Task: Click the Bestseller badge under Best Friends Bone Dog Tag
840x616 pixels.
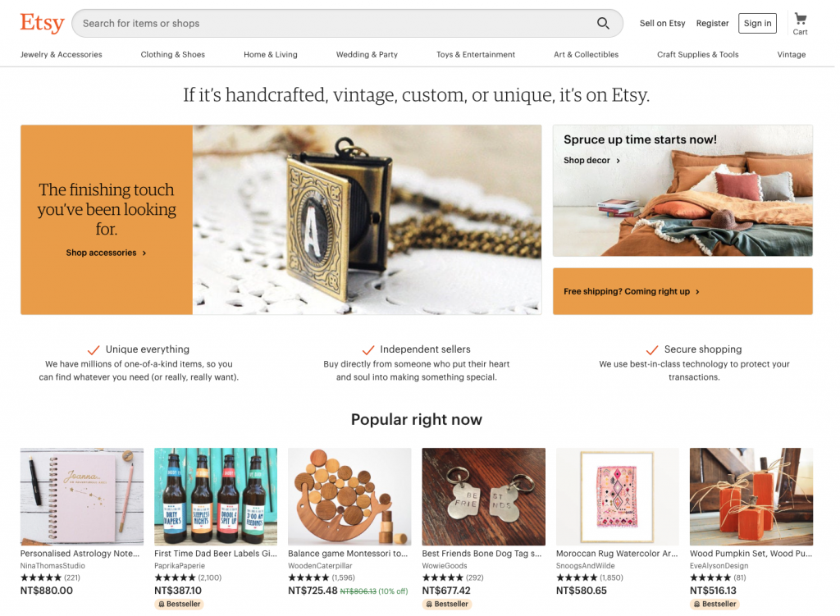Action: tap(447, 604)
